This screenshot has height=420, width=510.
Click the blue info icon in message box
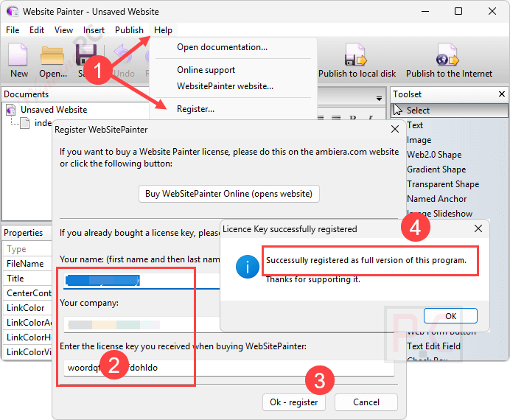click(x=247, y=267)
